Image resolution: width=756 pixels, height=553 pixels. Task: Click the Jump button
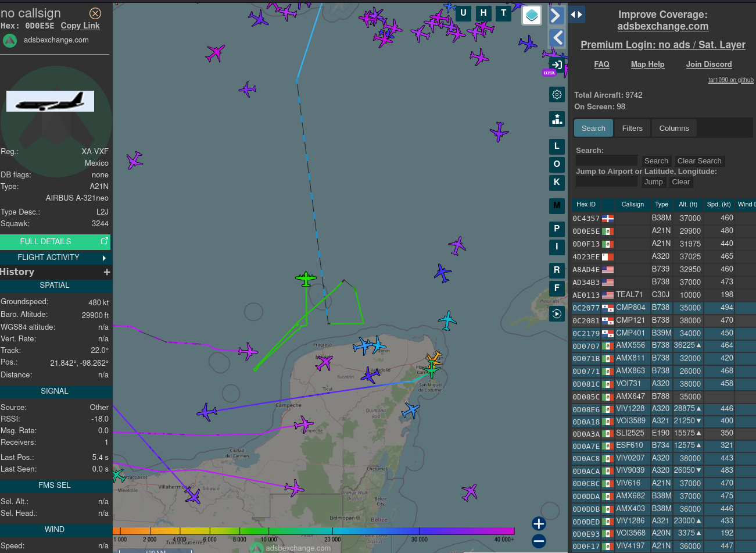pyautogui.click(x=653, y=182)
